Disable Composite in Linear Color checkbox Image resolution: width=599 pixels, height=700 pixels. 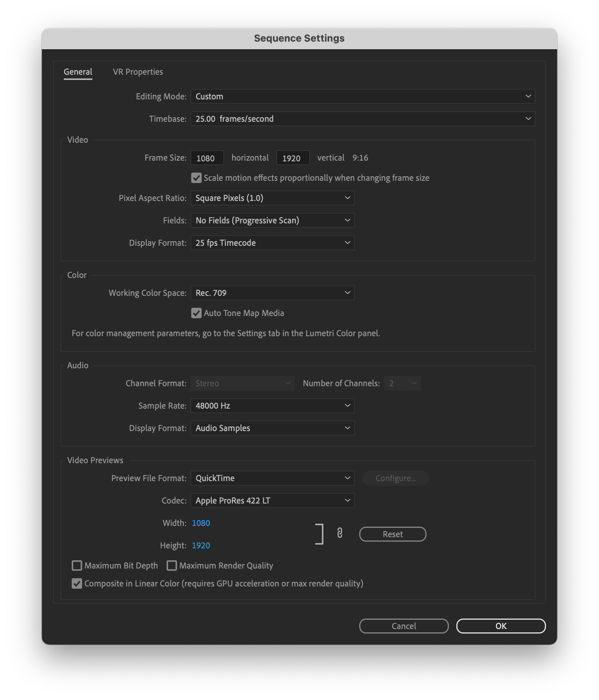[77, 583]
